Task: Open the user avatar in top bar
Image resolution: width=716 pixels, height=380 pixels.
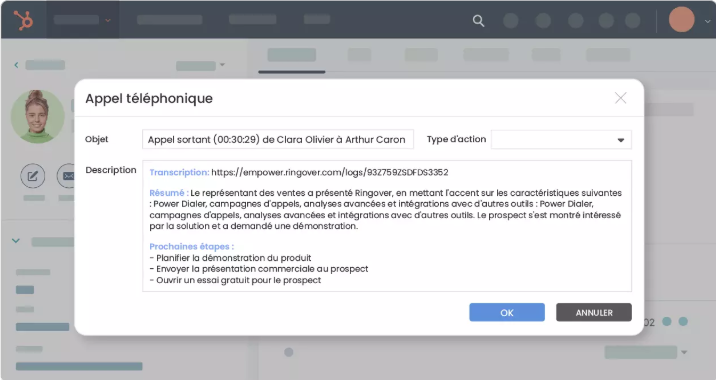Action: pos(681,20)
